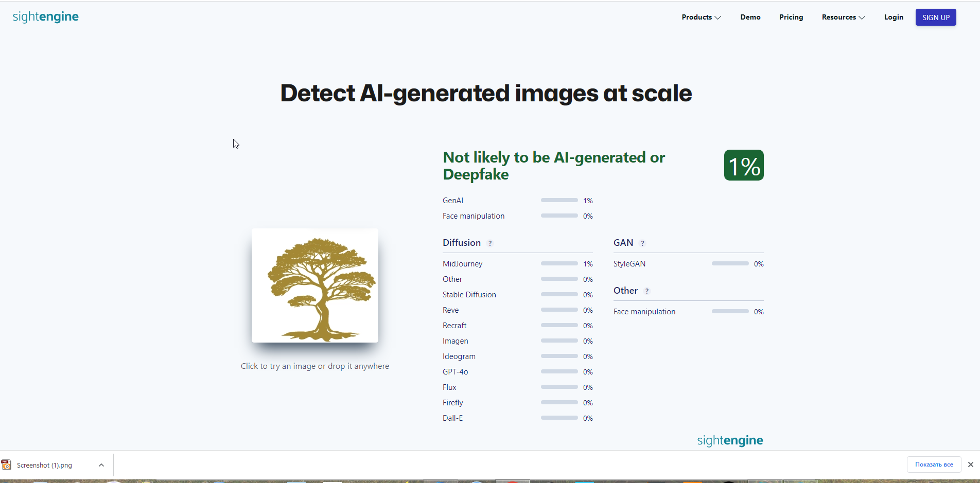980x483 pixels.
Task: Click the 'Not likely to be AI-generated' heading
Action: pos(554,166)
